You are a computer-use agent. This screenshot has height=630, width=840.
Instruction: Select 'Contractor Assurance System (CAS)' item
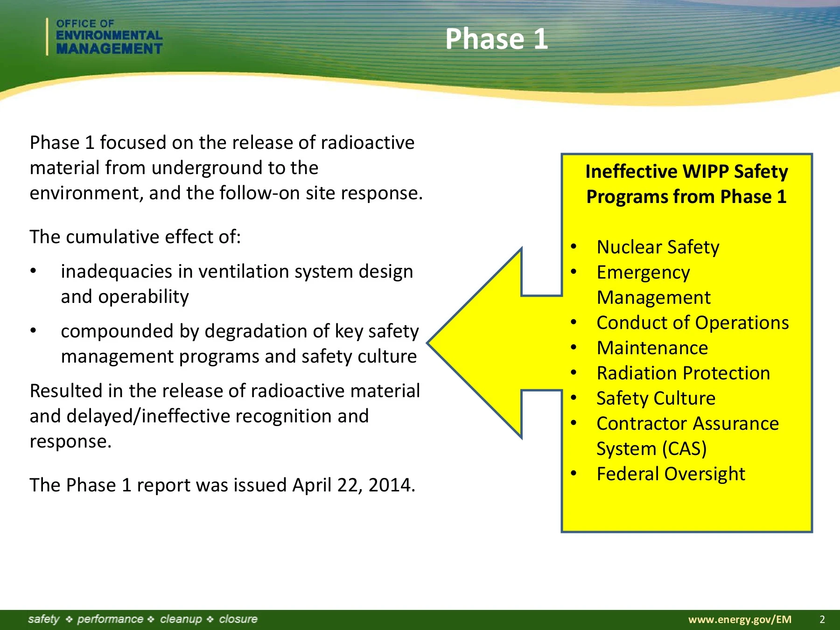688,436
